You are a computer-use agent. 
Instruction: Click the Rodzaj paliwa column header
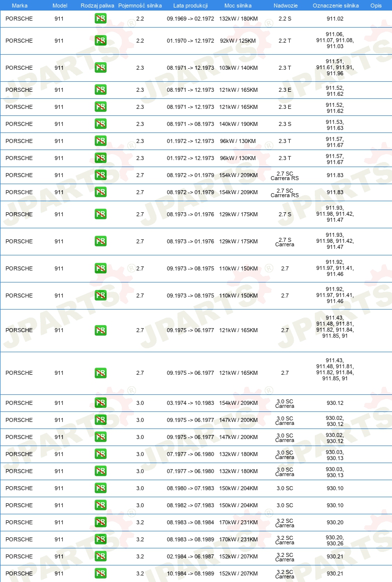pos(97,6)
